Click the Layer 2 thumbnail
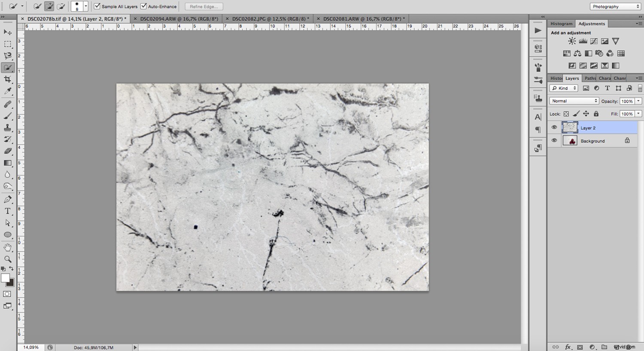This screenshot has width=644, height=351. coord(570,127)
